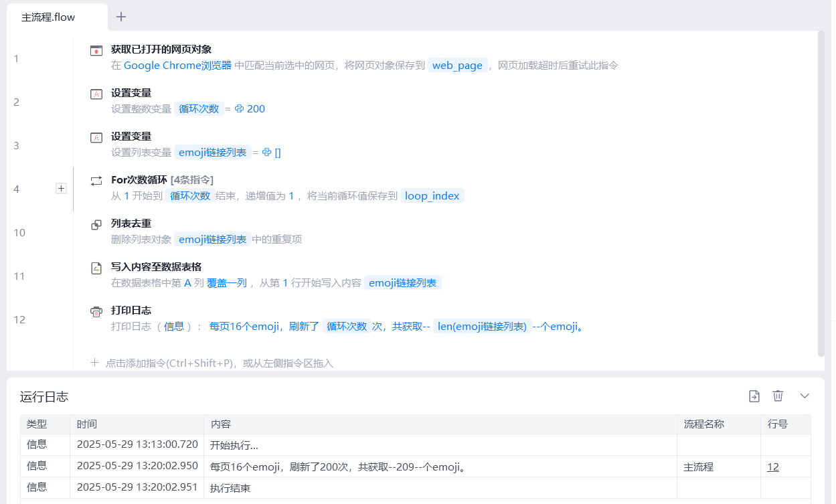Click the web_page variable tag
836x504 pixels.
457,66
